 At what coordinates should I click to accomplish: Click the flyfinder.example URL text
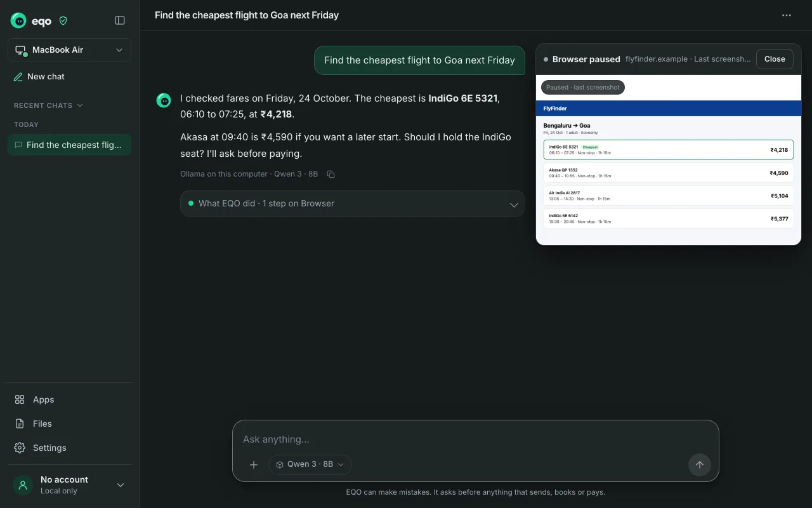[x=656, y=59]
